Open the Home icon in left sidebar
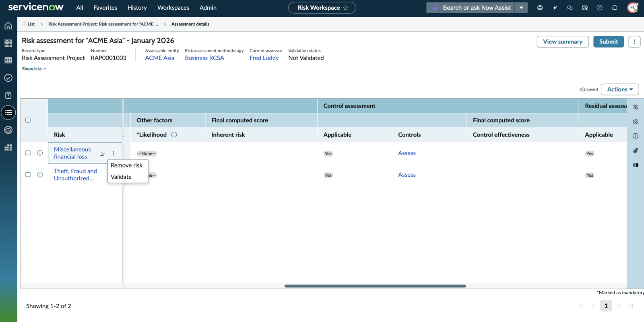 click(8, 26)
